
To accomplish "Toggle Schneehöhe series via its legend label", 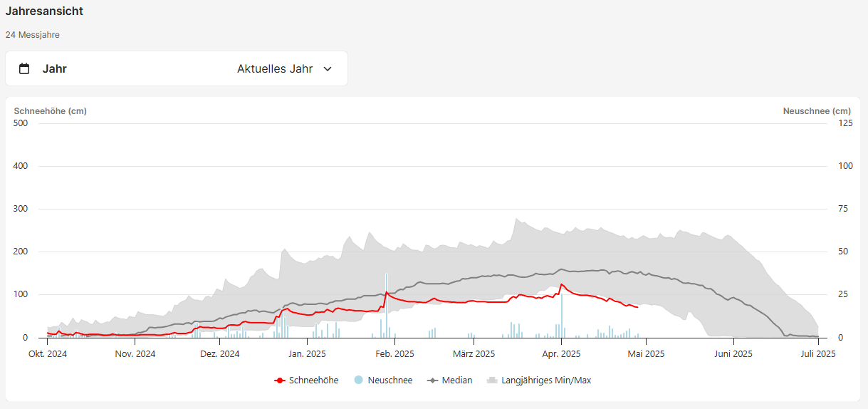I will pyautogui.click(x=313, y=380).
